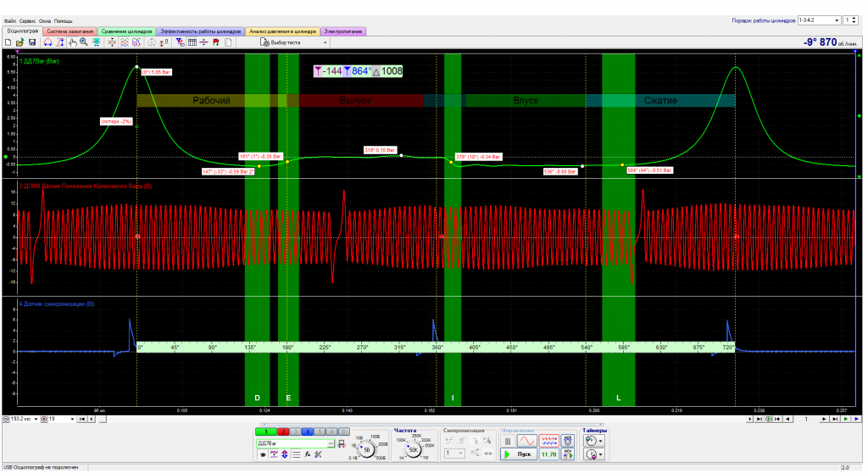Click the fx function icon in channel panel
The image size is (868, 473).
tap(307, 454)
